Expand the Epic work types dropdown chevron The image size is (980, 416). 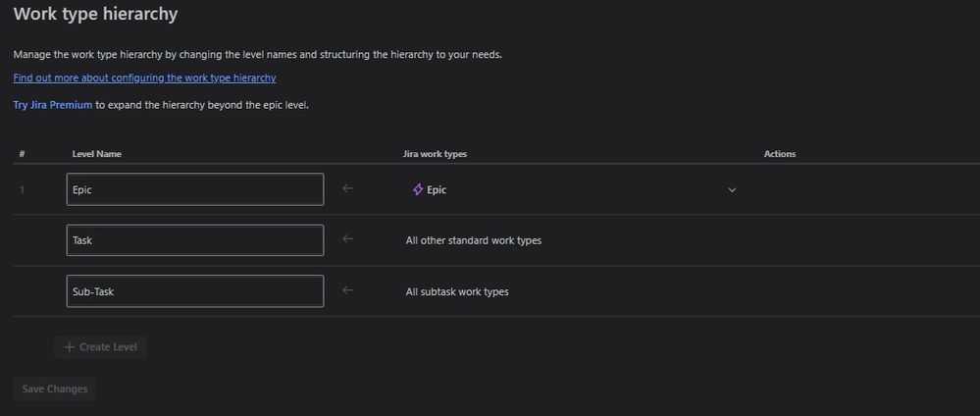coord(732,190)
